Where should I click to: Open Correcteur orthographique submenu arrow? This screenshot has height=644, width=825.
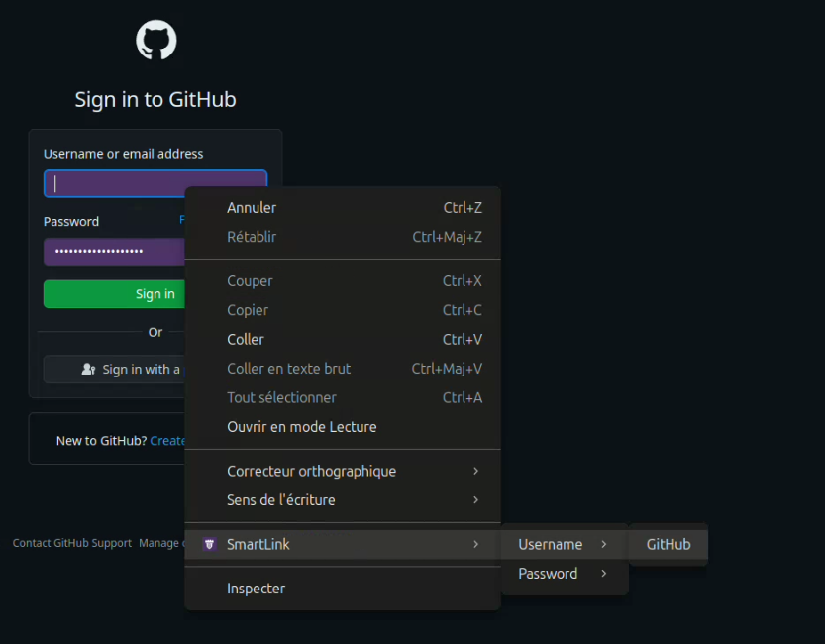coord(475,471)
